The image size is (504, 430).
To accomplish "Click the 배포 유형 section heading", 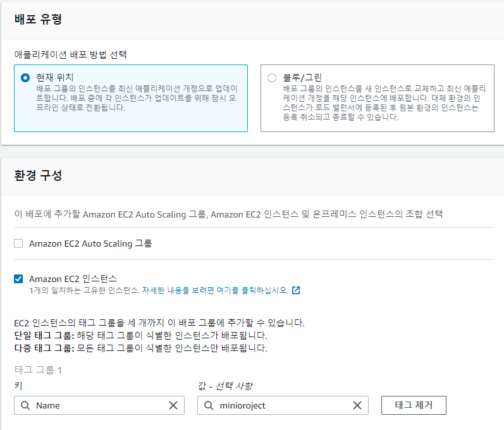I will (x=38, y=19).
